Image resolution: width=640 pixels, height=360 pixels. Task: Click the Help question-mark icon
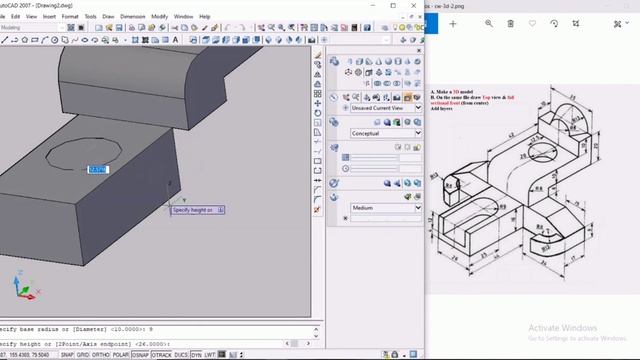click(367, 28)
